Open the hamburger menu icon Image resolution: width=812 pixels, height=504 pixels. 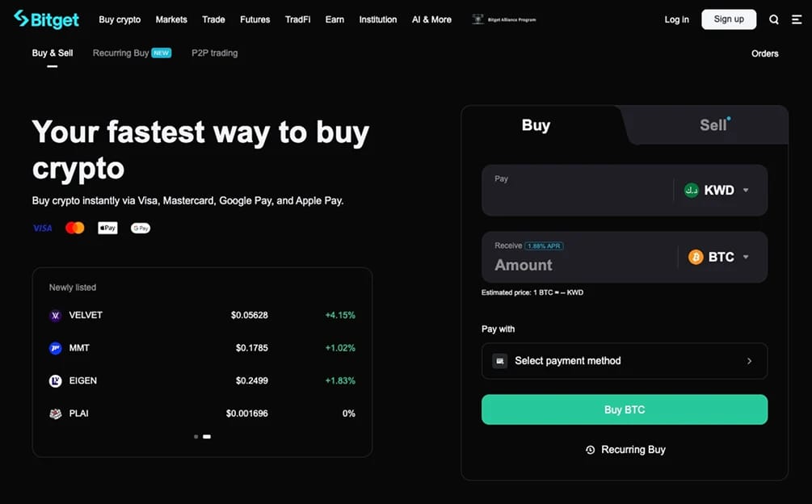point(797,19)
